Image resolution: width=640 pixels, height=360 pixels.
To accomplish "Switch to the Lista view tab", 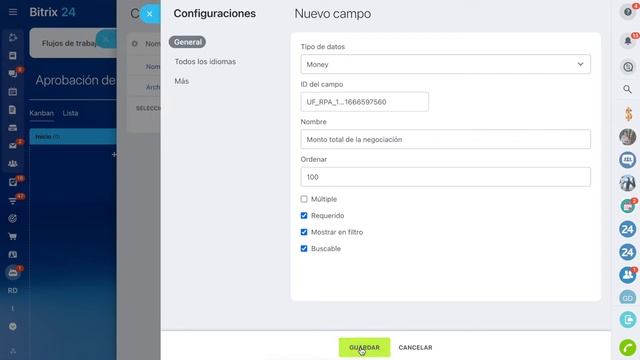I will tap(70, 113).
